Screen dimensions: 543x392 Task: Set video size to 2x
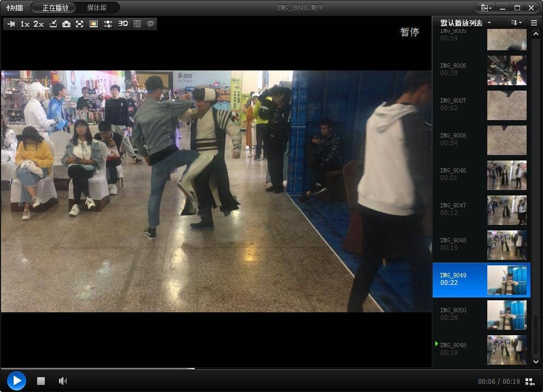point(38,24)
